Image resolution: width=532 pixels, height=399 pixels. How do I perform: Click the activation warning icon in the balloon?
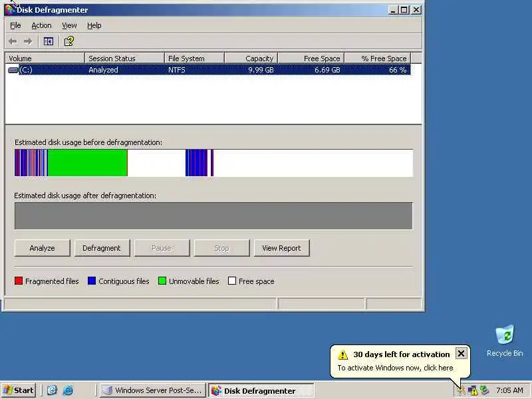[342, 354]
